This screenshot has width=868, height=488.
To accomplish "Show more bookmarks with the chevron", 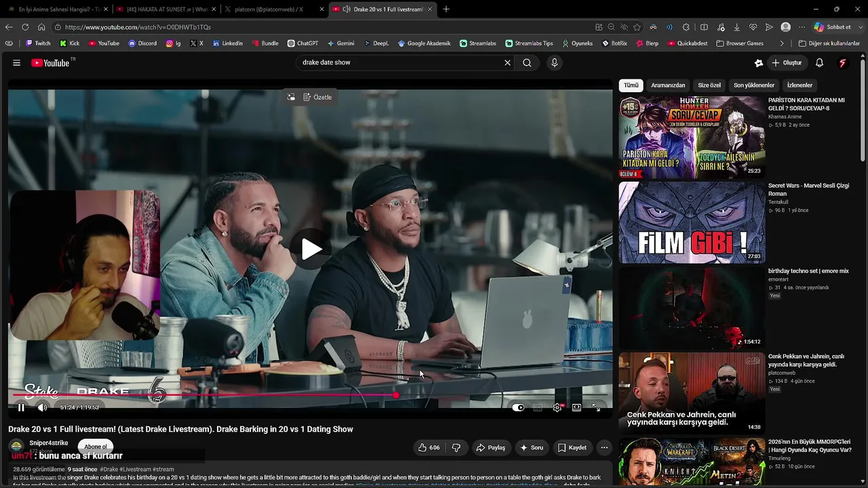I will (x=782, y=43).
